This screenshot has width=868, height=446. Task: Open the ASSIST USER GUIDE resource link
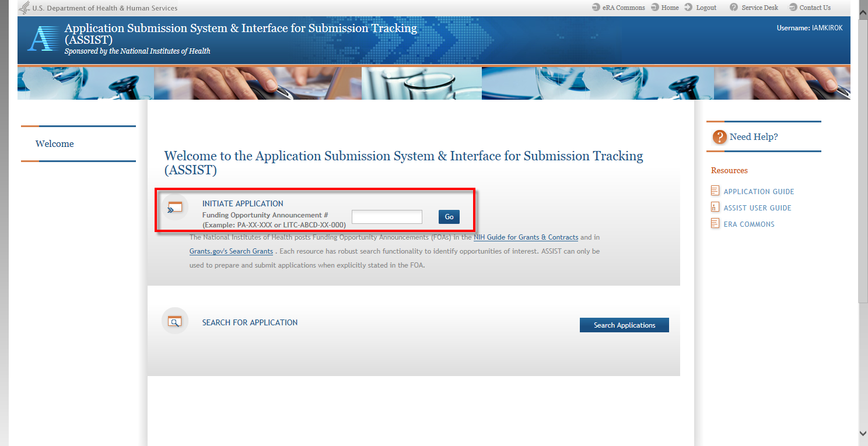click(x=758, y=208)
